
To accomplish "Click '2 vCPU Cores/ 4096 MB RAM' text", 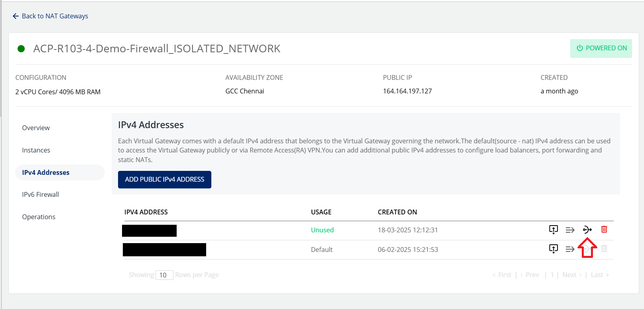I will pyautogui.click(x=58, y=92).
